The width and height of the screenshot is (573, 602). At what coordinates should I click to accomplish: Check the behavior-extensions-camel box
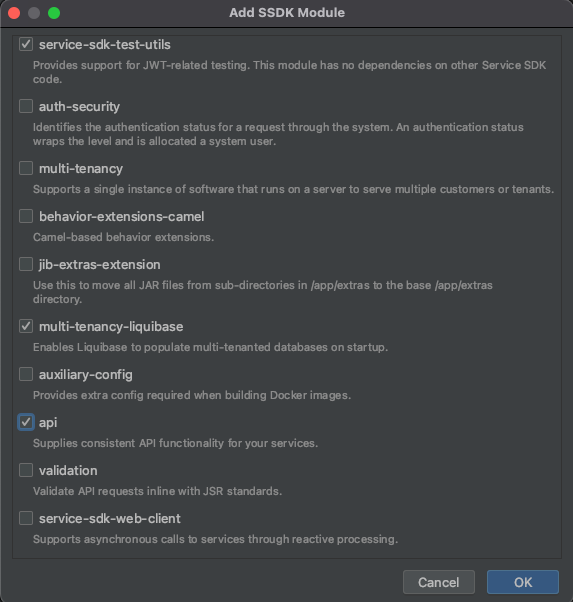coord(26,216)
